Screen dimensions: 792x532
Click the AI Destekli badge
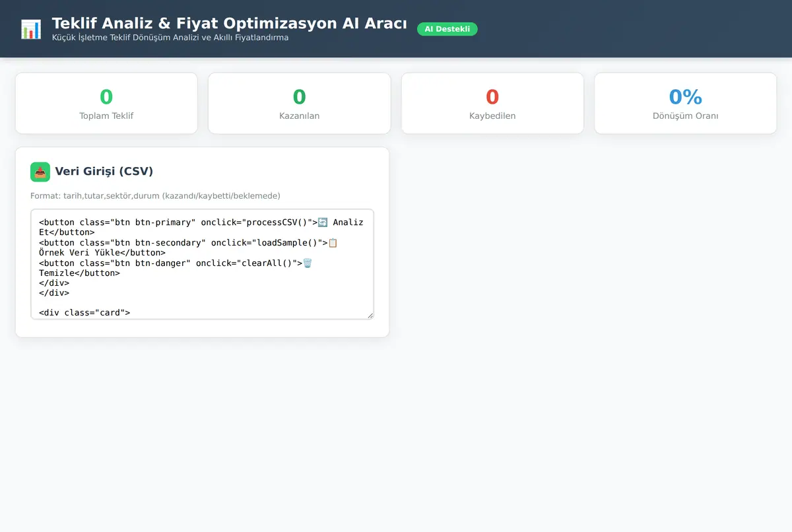(x=447, y=29)
